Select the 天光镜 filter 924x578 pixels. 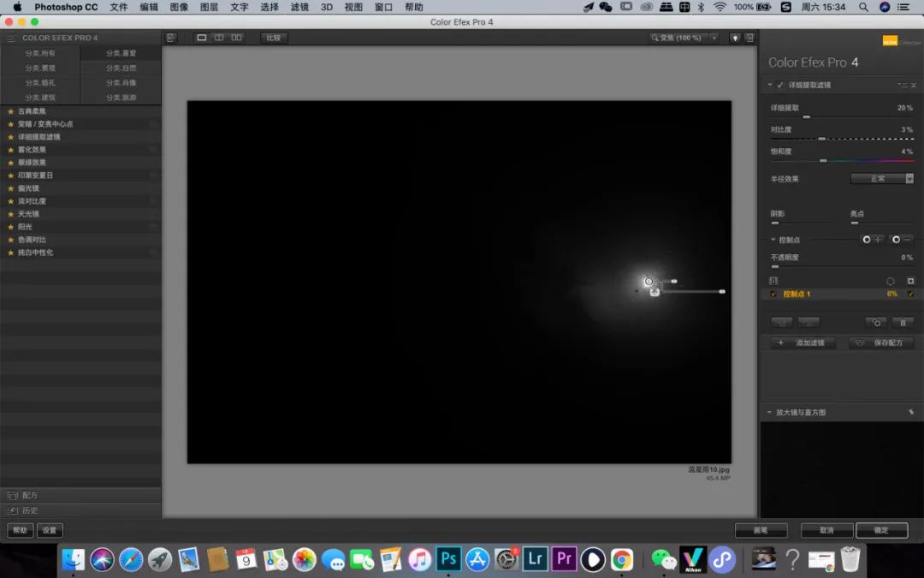[x=28, y=213]
